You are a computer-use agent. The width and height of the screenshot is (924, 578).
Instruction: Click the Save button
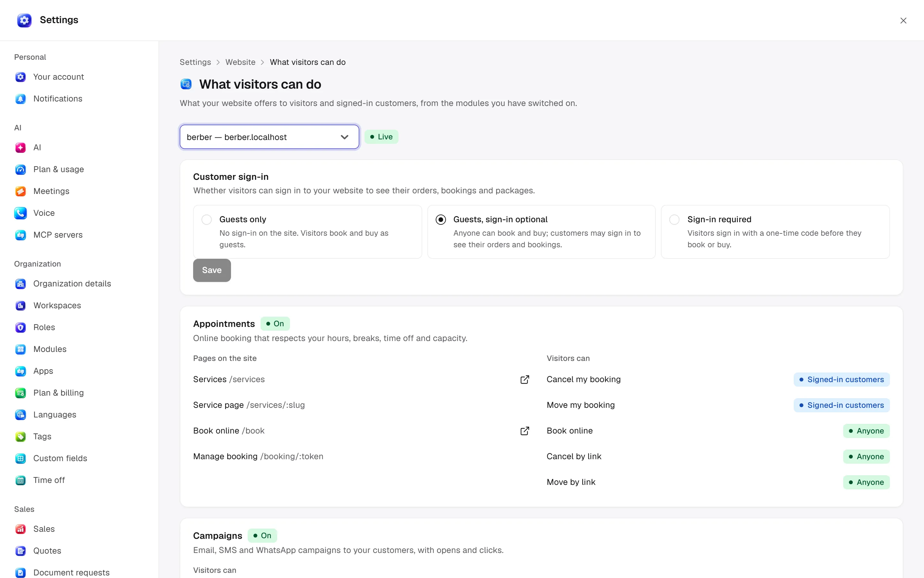click(212, 270)
